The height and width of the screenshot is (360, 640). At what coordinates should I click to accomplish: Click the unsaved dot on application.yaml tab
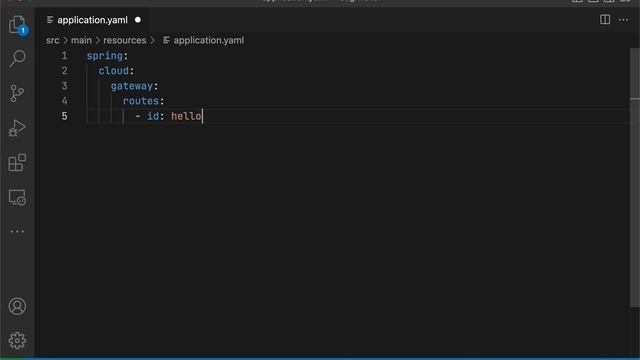coord(138,20)
